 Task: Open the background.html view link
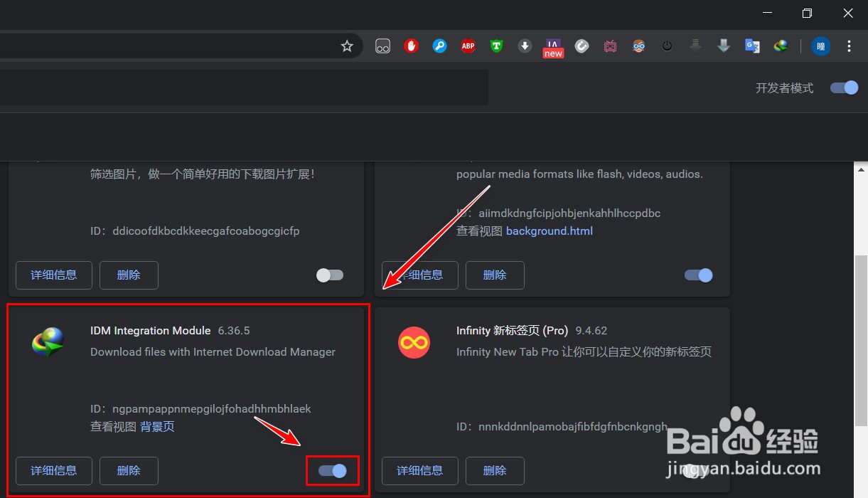(x=550, y=231)
